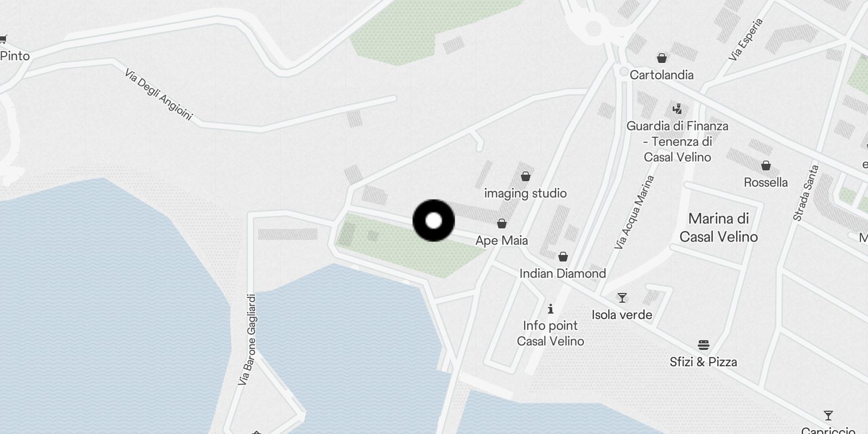Click the Info point information icon
The height and width of the screenshot is (434, 868).
click(551, 309)
